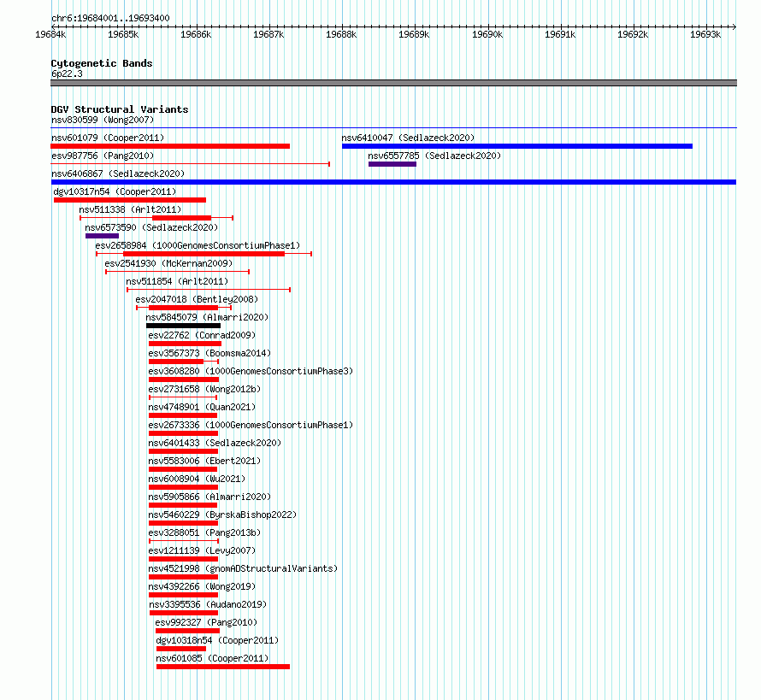Screen dimensions: 761x700
Task: Select the purple bar under nsv6557785
Action: (392, 164)
